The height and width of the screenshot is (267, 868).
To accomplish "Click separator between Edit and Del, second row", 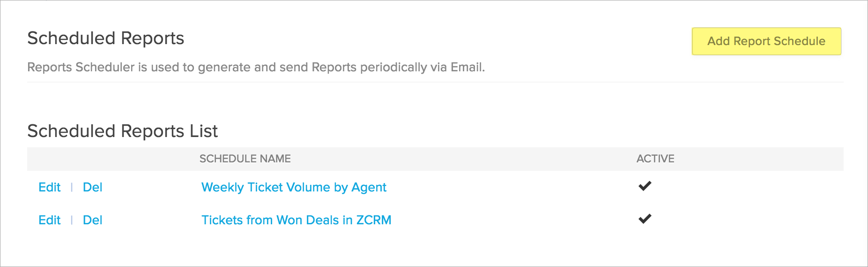I will (72, 220).
